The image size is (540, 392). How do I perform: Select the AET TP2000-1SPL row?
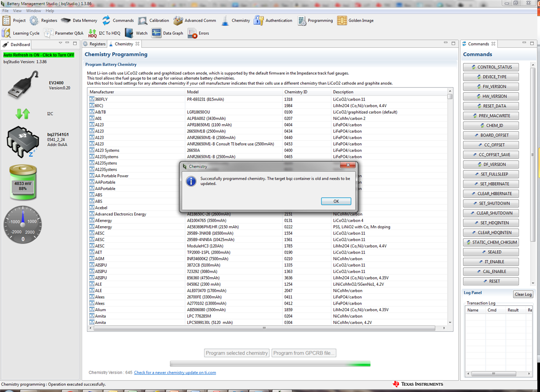point(267,252)
